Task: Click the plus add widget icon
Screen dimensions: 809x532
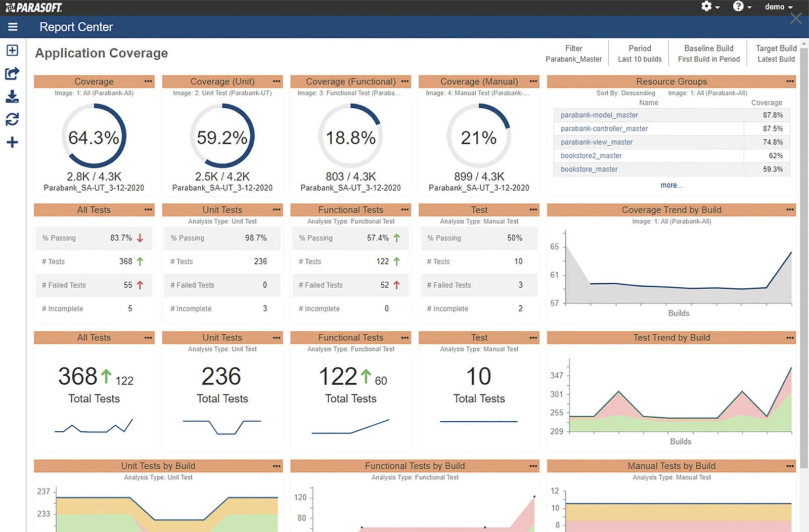Action: tap(12, 142)
